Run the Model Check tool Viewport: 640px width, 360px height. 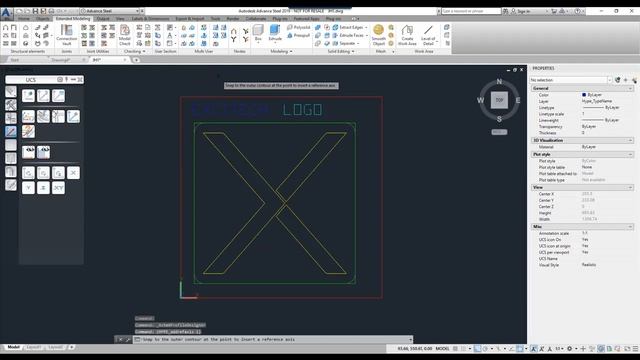(x=125, y=35)
